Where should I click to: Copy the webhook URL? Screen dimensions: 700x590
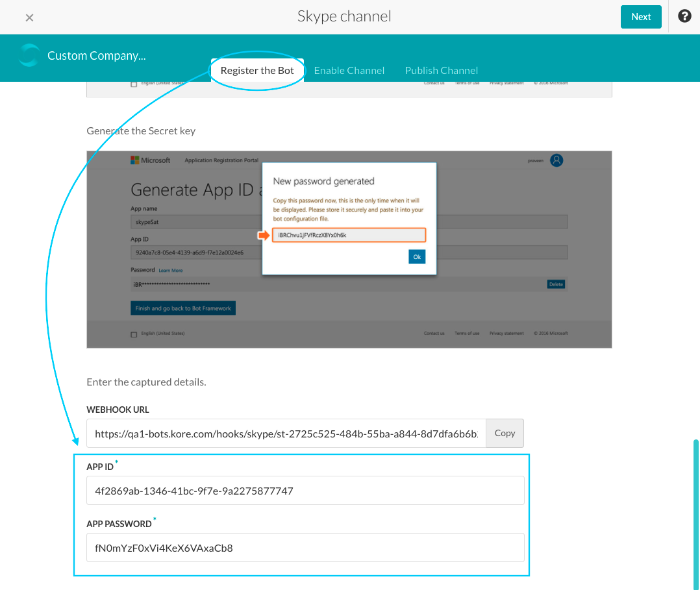pos(505,433)
